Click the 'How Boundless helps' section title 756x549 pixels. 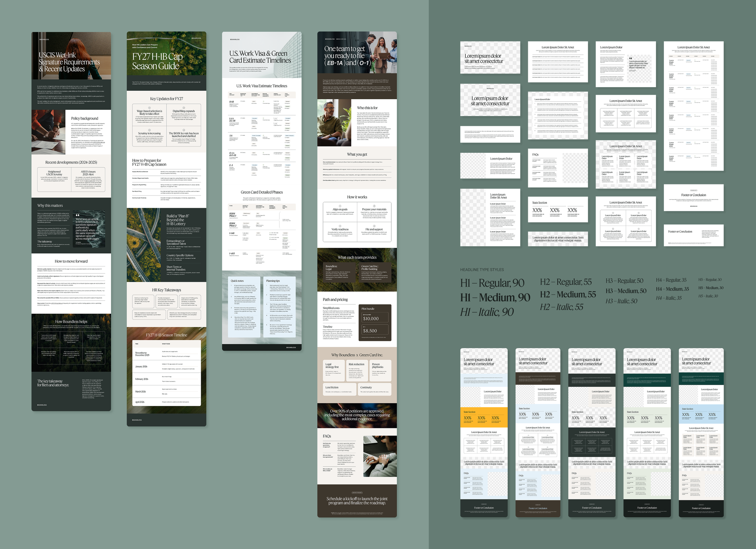click(x=71, y=322)
